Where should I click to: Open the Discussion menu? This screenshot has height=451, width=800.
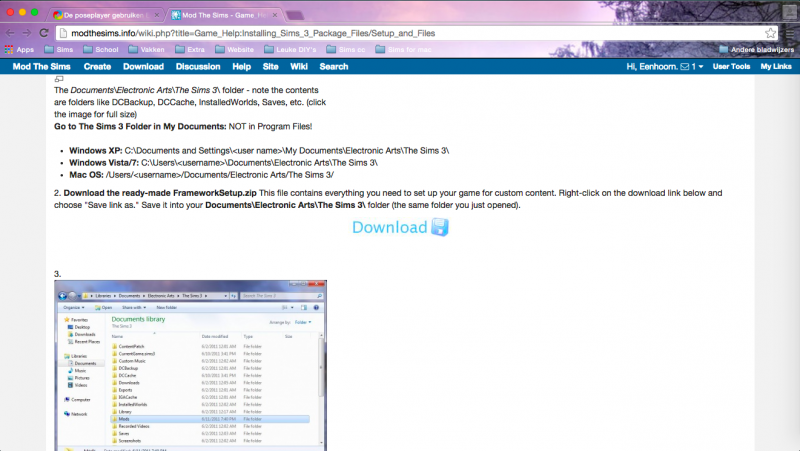click(198, 66)
